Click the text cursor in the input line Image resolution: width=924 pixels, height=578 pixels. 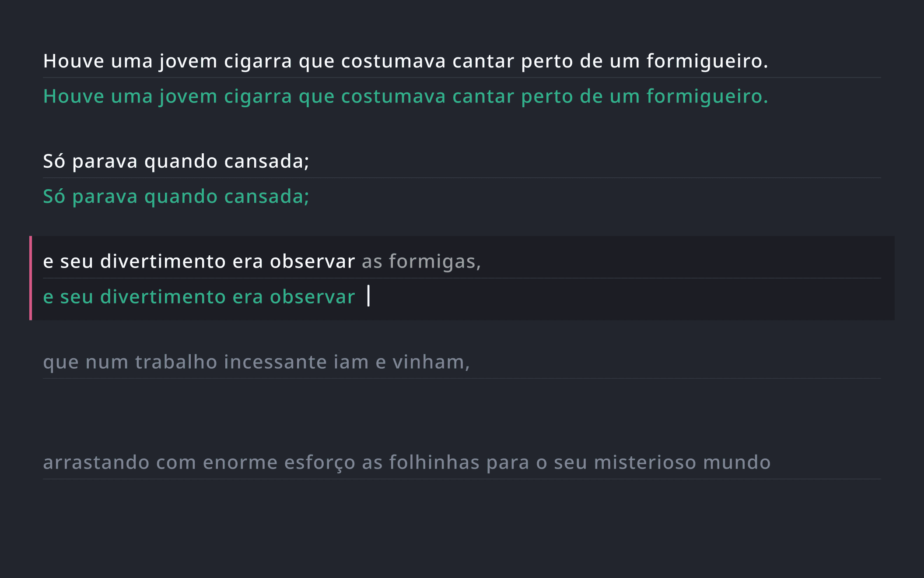tap(369, 297)
